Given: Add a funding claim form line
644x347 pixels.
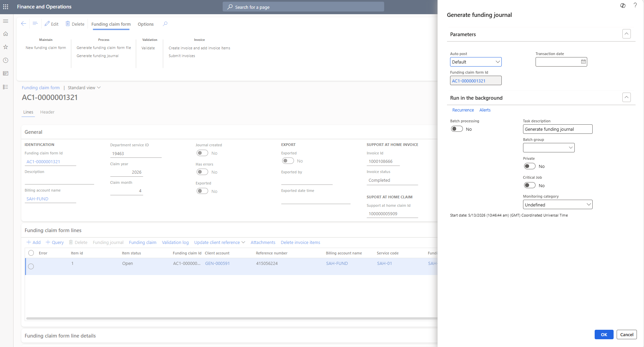Looking at the screenshot, I should pyautogui.click(x=33, y=242).
